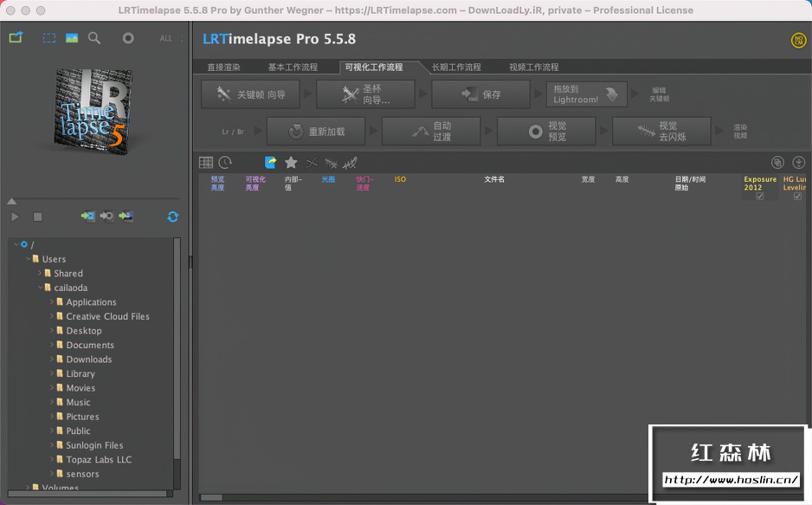Collapse the cailaoda folder

coord(40,288)
